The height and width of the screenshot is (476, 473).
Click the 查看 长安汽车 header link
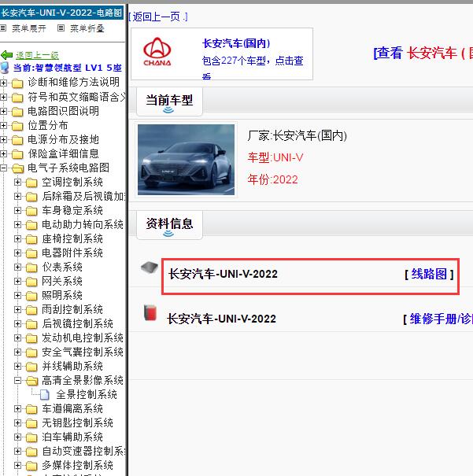tap(423, 54)
